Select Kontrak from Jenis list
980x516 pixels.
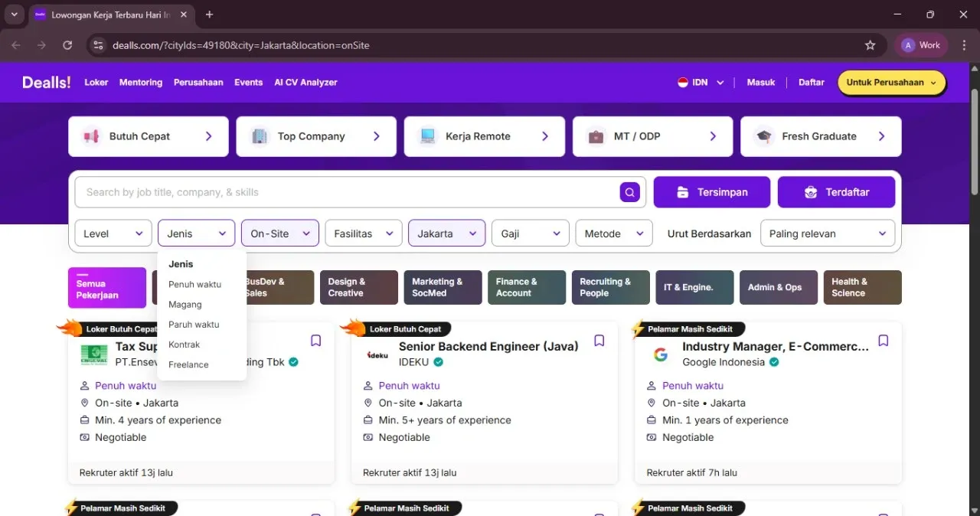pos(185,345)
